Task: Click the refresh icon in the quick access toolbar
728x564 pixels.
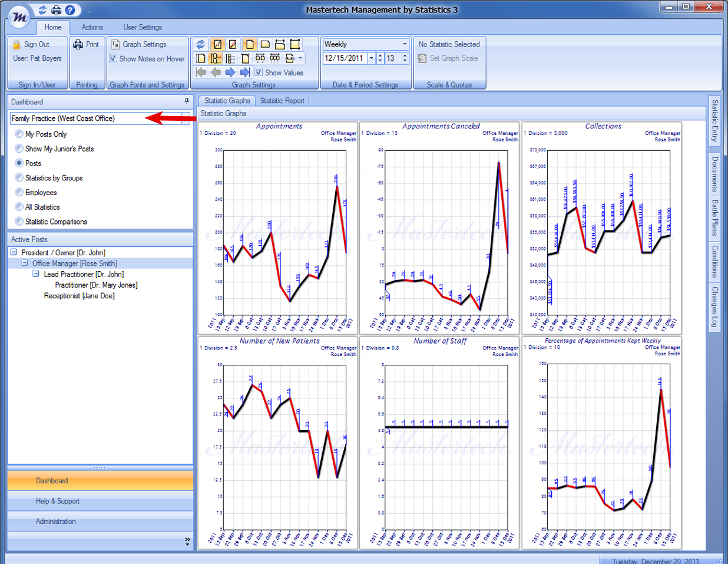Action: tap(42, 10)
